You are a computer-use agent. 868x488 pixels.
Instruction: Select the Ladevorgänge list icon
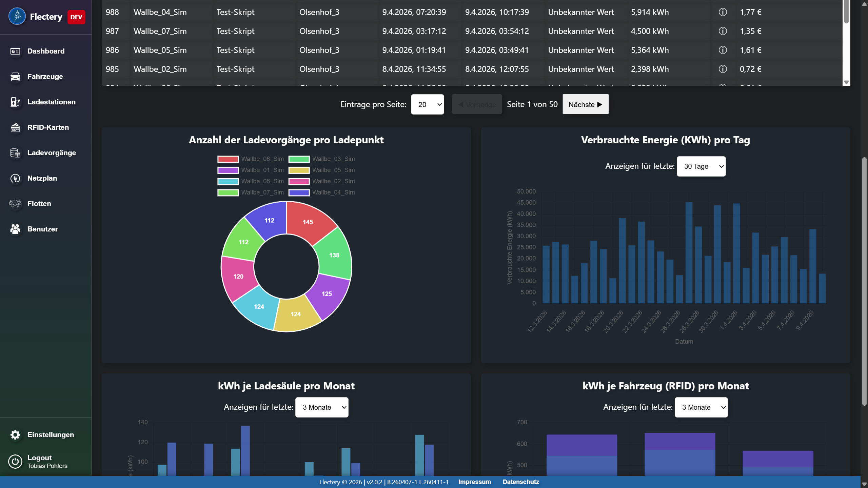coord(15,152)
